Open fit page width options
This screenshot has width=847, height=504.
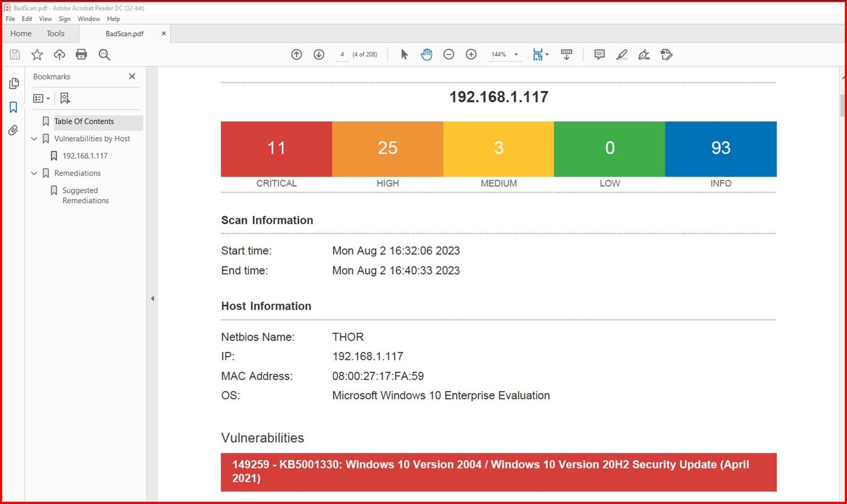coord(541,55)
